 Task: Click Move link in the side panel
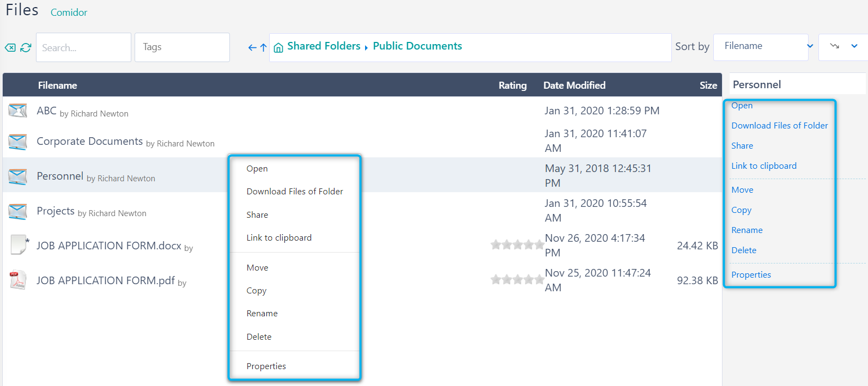(742, 190)
